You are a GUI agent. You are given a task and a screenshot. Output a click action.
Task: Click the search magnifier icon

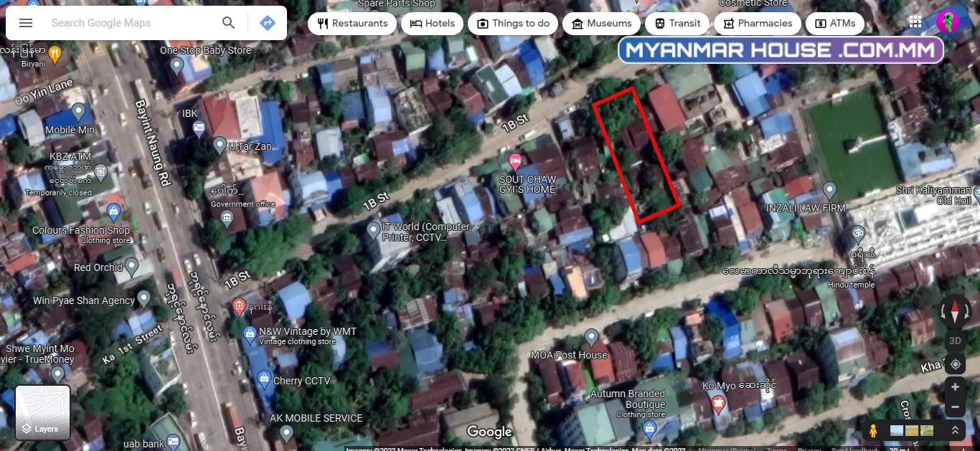coord(229,23)
